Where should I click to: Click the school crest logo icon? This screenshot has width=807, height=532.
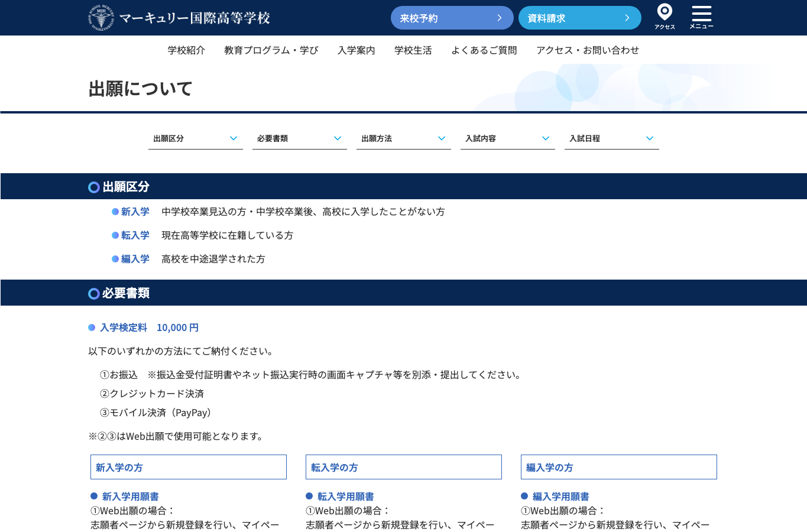(x=101, y=18)
